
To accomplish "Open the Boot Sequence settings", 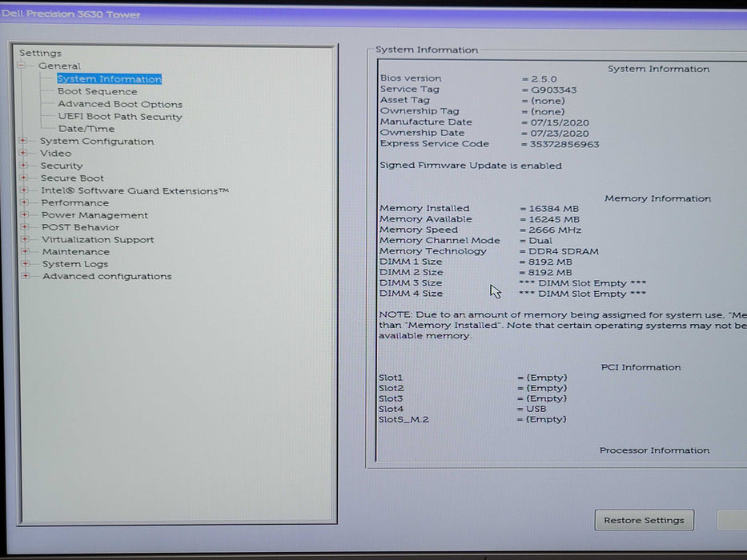I will pyautogui.click(x=97, y=92).
